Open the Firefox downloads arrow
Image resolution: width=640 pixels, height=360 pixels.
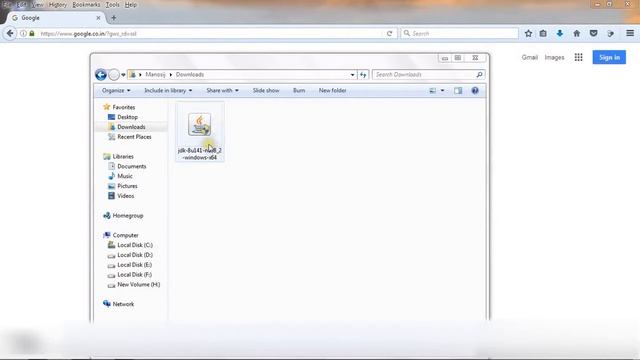[x=560, y=33]
